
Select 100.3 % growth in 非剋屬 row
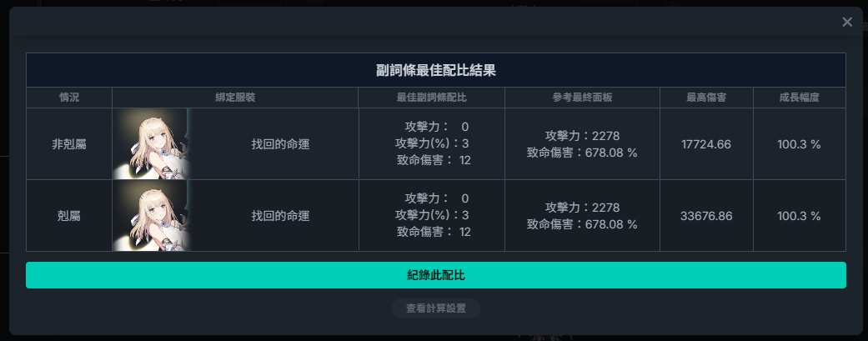[x=799, y=144]
